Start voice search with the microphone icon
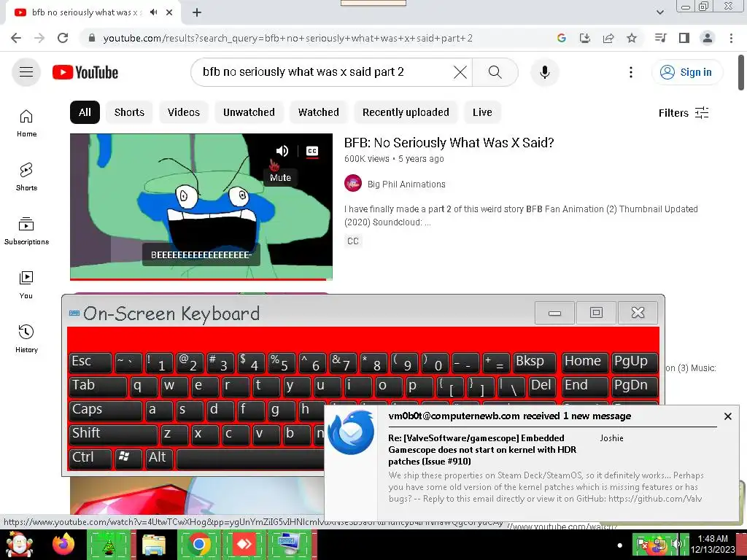This screenshot has width=747, height=560. (544, 72)
